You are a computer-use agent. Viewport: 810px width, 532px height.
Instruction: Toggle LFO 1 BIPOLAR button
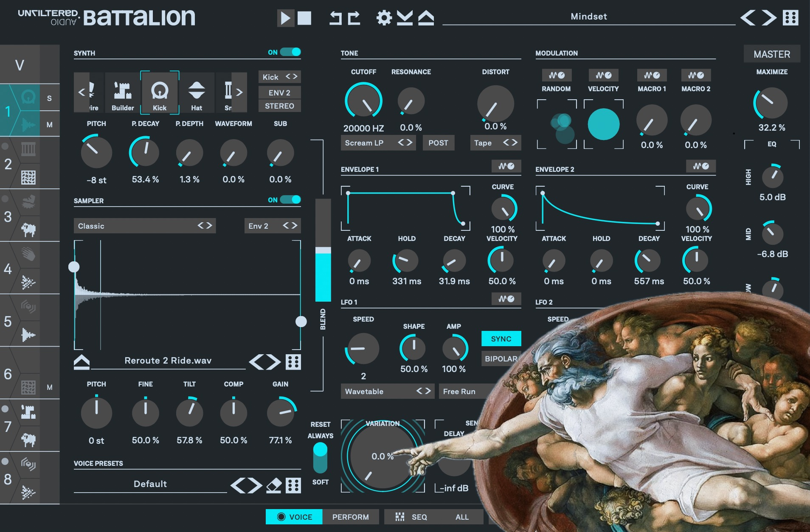[x=501, y=358]
